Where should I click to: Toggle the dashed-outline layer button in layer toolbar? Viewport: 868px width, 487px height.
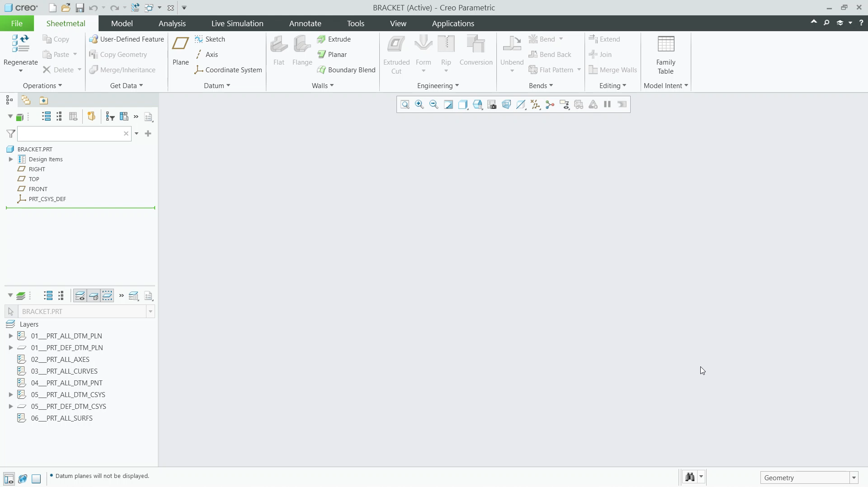[107, 296]
